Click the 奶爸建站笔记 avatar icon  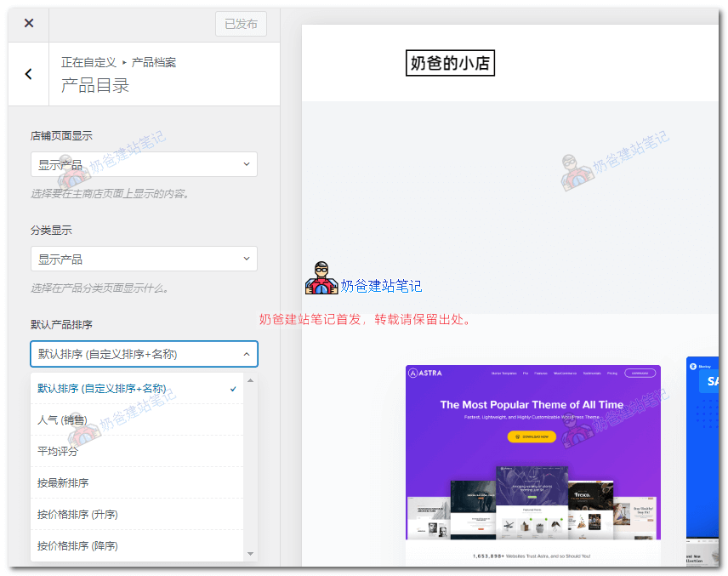321,278
